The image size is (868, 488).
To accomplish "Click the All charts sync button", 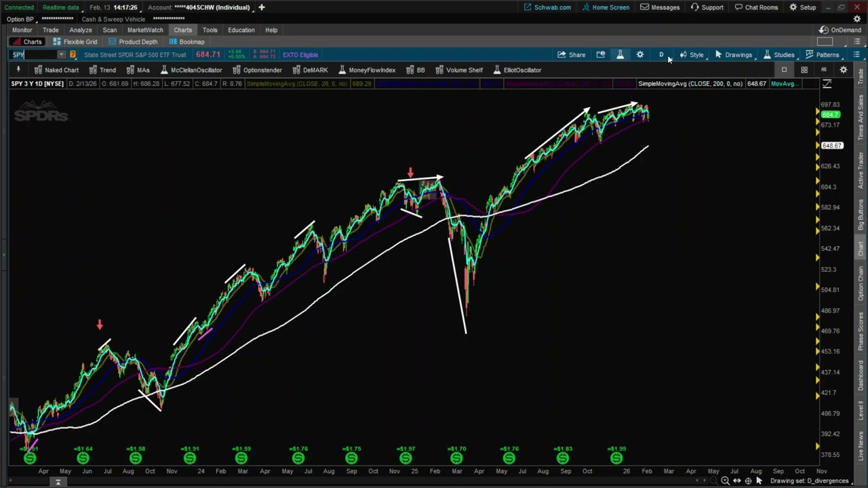I will (824, 70).
